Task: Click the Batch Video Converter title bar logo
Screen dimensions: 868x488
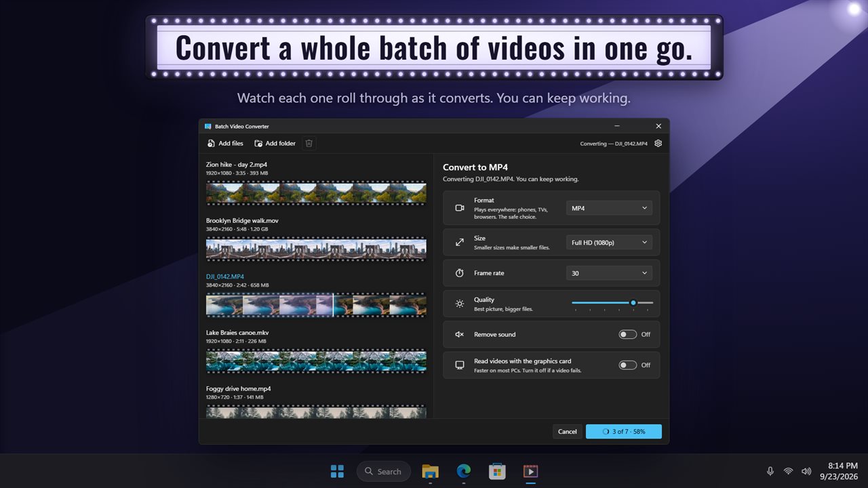Action: [x=208, y=126]
